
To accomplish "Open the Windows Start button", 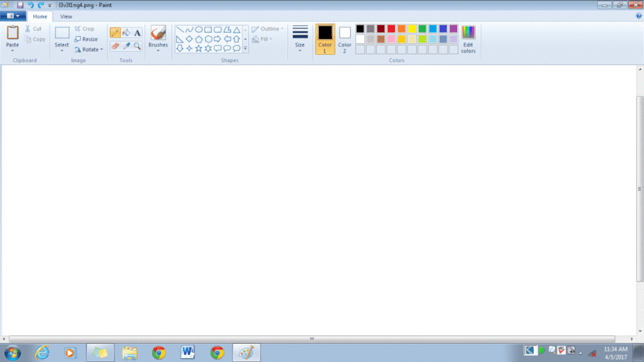I will click(13, 353).
